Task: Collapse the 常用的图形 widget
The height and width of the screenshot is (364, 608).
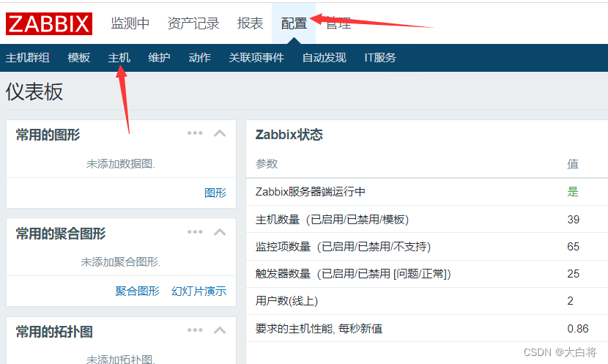Action: point(220,134)
